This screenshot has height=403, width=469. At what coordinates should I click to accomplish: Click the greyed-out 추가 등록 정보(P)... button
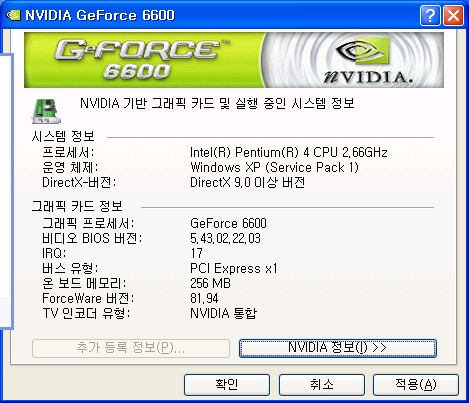pos(131,348)
